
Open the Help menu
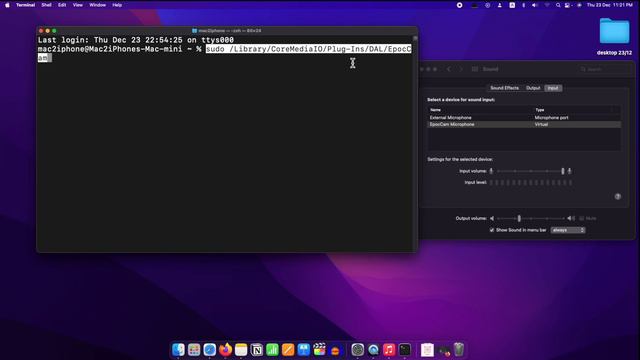click(117, 5)
